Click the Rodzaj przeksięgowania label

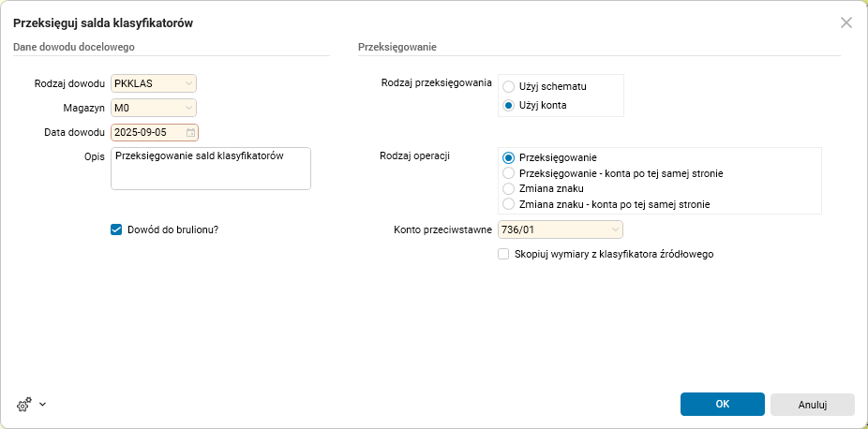pyautogui.click(x=437, y=83)
